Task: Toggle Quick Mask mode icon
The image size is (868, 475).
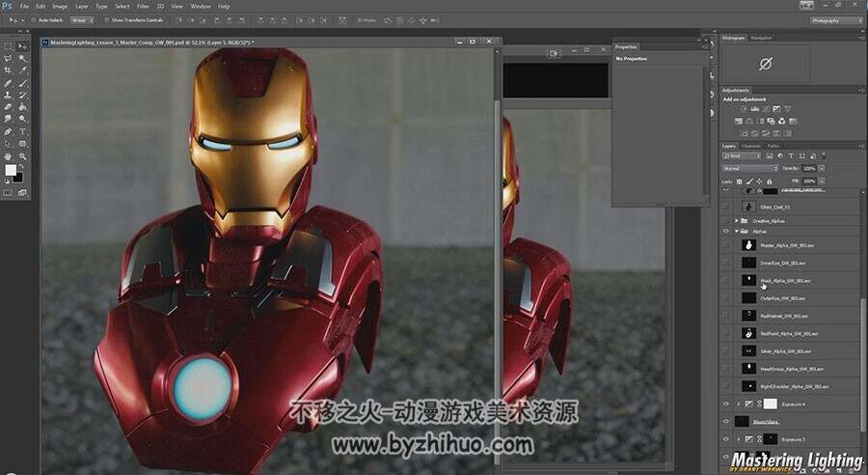Action: click(8, 192)
